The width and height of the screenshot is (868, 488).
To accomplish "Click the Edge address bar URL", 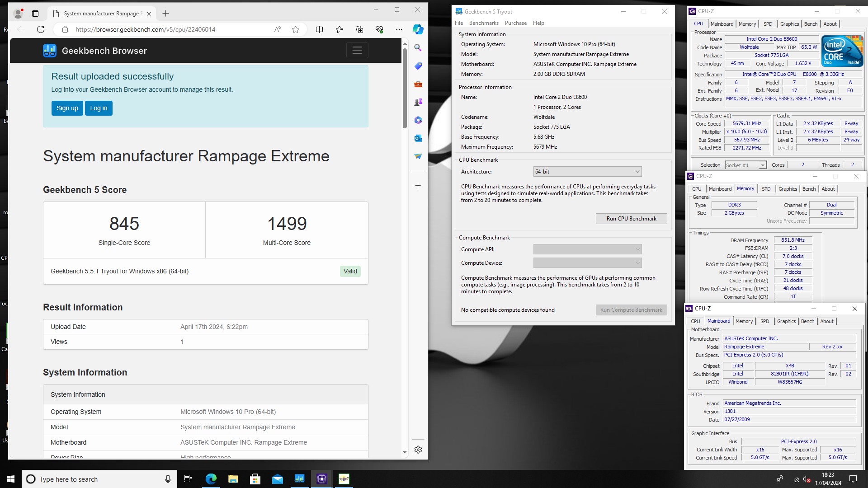I will (x=145, y=29).
